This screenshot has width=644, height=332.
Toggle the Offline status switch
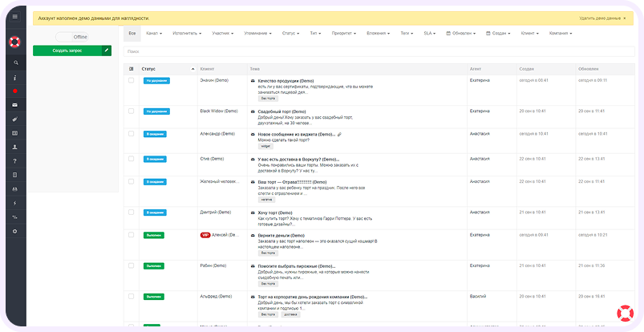[x=72, y=37]
